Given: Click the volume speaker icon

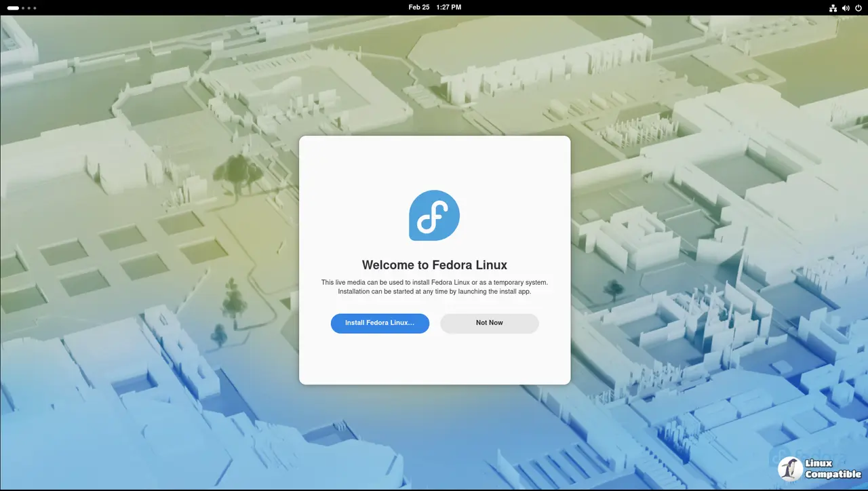Looking at the screenshot, I should 846,8.
